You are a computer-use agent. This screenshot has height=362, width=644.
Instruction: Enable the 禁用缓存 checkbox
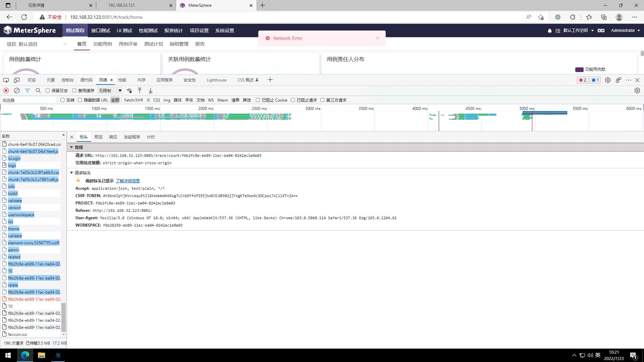point(74,90)
